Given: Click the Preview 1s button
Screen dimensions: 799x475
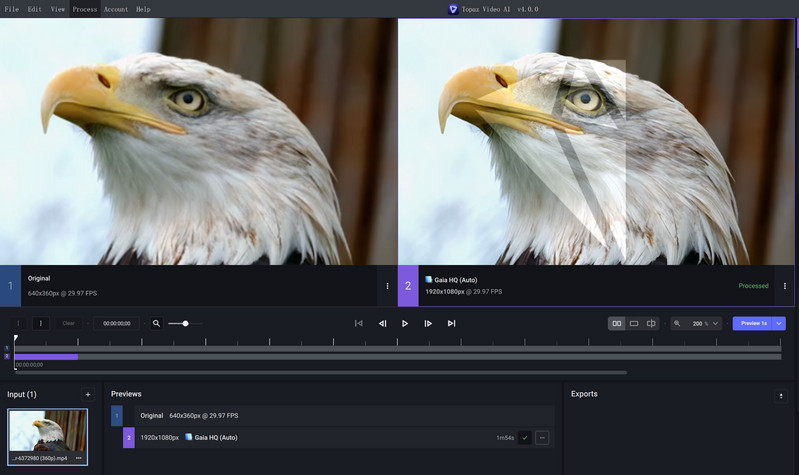Looking at the screenshot, I should pos(753,323).
